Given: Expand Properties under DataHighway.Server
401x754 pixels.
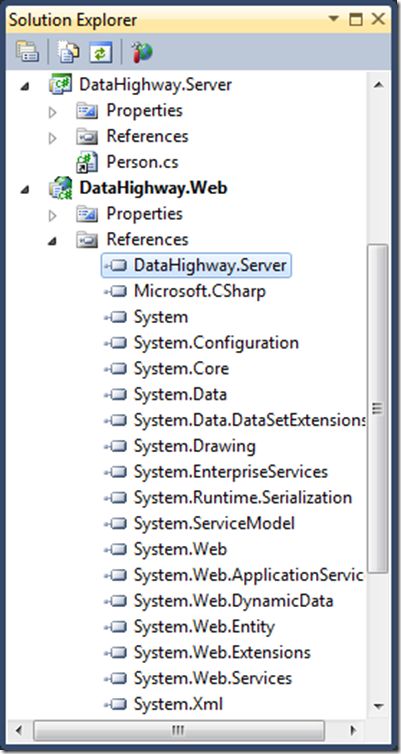Looking at the screenshot, I should (x=52, y=113).
